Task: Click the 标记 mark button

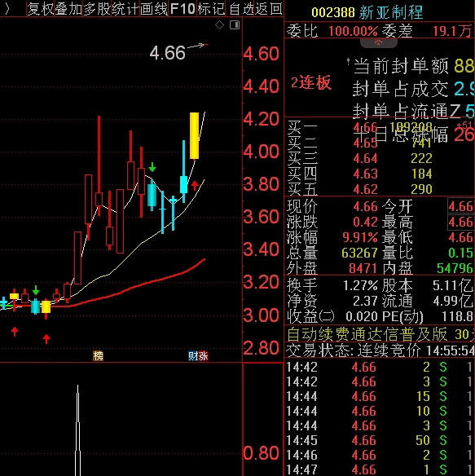Action: 211,9
